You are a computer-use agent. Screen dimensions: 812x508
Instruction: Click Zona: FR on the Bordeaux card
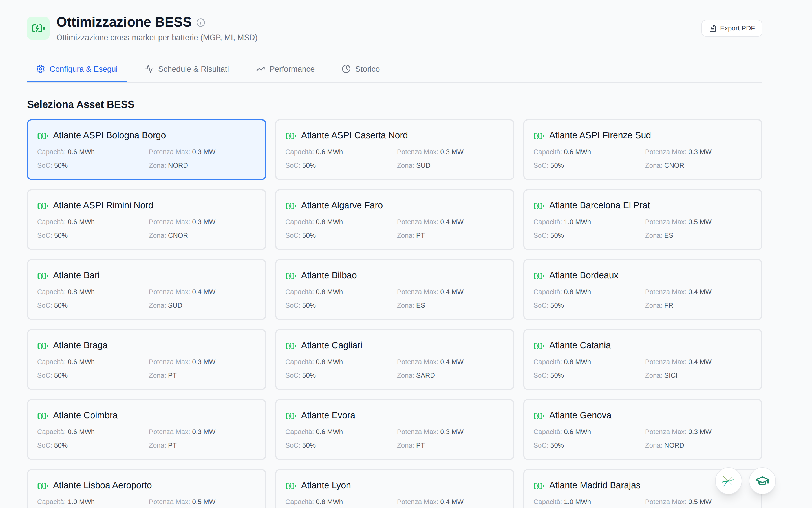(x=659, y=305)
